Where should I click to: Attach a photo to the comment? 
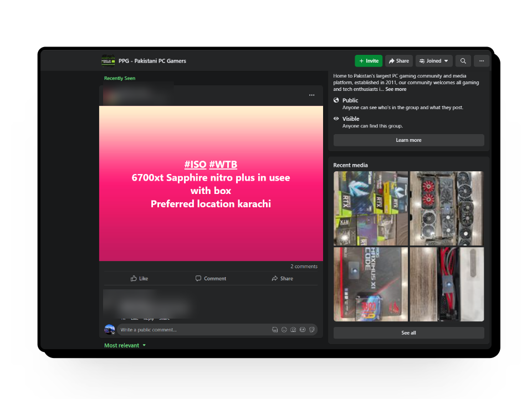coord(293,330)
